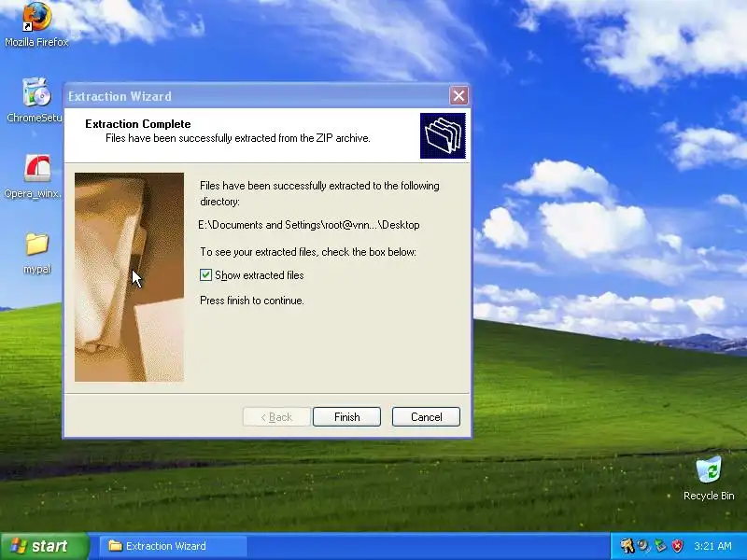This screenshot has height=560, width=747.
Task: Close the Extraction Wizard dialog
Action: point(458,96)
